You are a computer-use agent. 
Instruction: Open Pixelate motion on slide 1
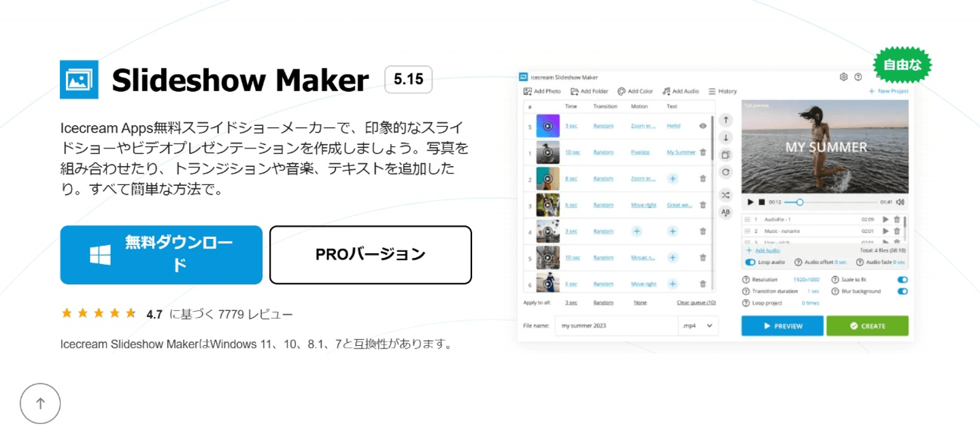[x=641, y=152]
